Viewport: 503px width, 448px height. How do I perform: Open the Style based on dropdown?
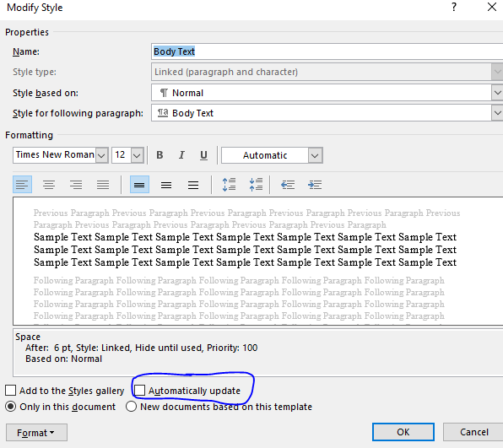(x=497, y=93)
